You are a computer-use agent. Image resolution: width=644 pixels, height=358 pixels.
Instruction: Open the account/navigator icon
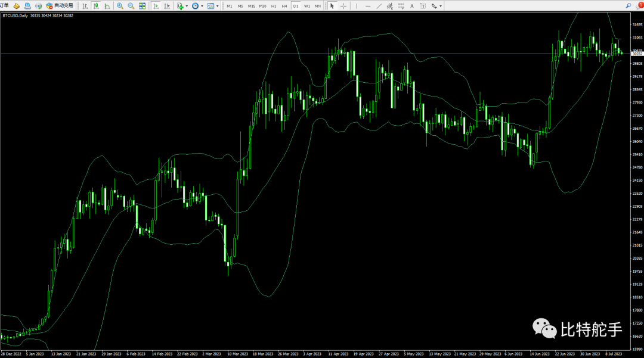(27, 6)
